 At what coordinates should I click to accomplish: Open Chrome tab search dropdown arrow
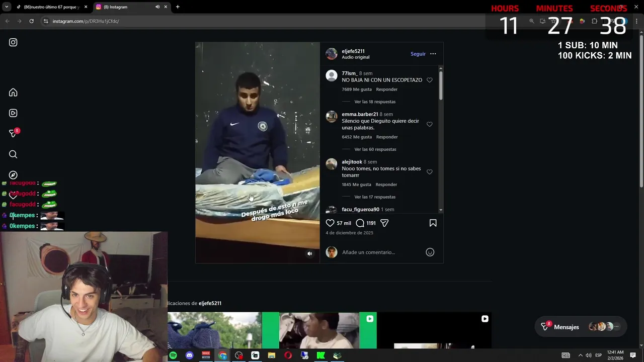click(x=7, y=7)
